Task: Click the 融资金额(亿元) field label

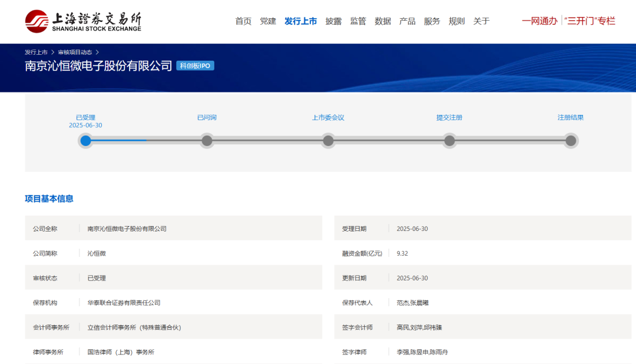Action: coord(362,254)
